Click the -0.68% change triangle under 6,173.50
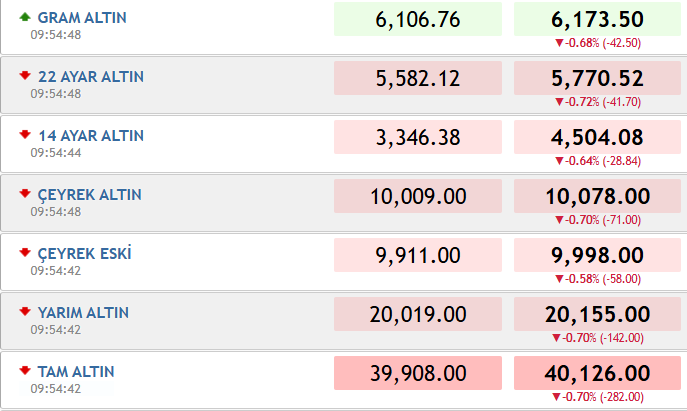Viewport: 687px width, 411px height. (x=559, y=43)
